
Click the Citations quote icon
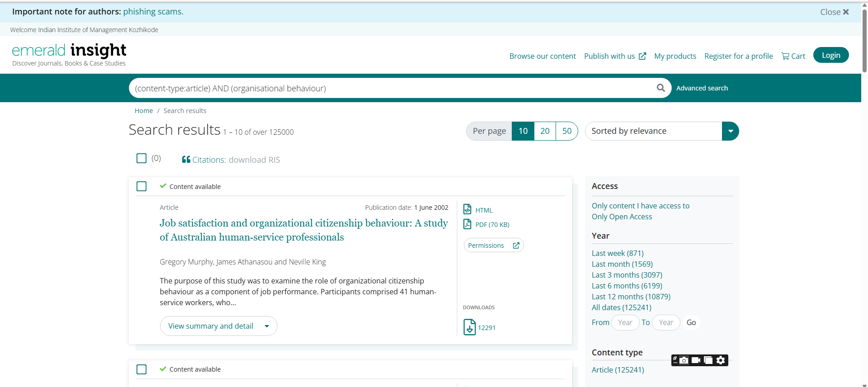[x=186, y=160]
